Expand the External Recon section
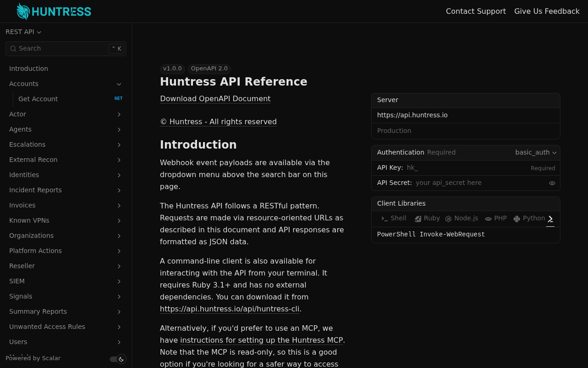Viewport: 588px width, 368px height. pyautogui.click(x=119, y=160)
